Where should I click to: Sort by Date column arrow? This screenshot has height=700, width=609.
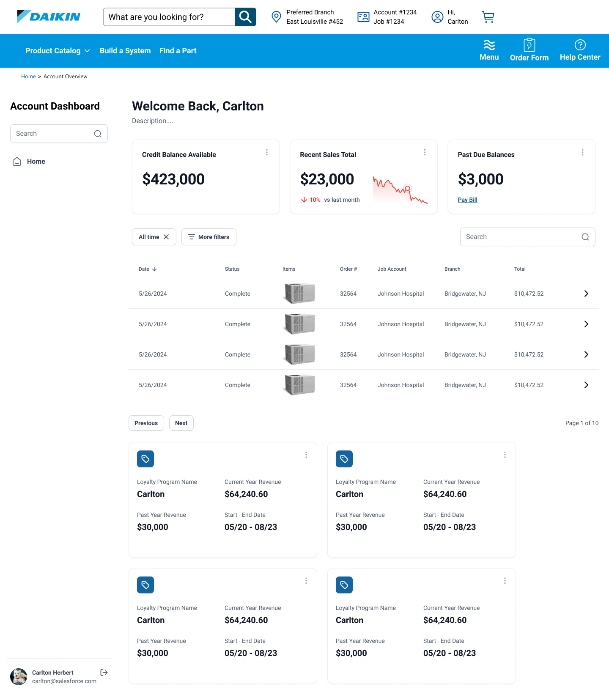(x=154, y=269)
